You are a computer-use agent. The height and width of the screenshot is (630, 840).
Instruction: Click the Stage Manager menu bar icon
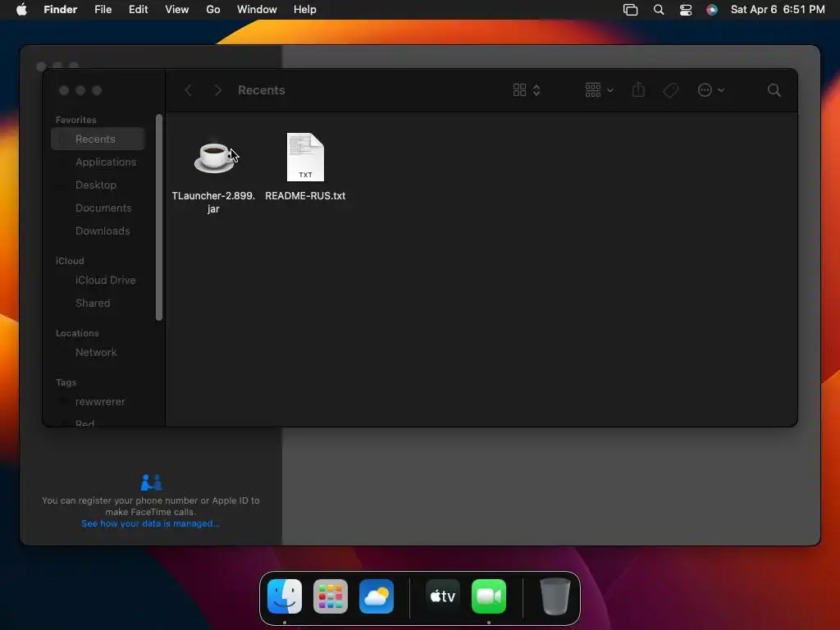point(631,10)
